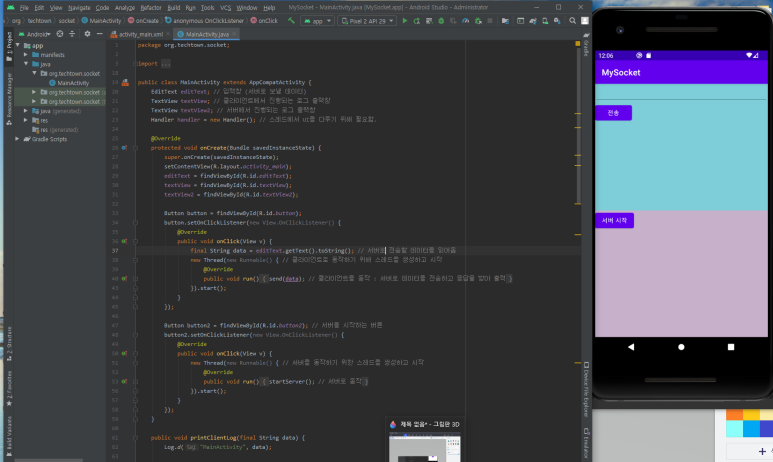773x462 pixels.
Task: Click the yellow inspection warning indicator in the editor's top-right corner
Action: [578, 44]
